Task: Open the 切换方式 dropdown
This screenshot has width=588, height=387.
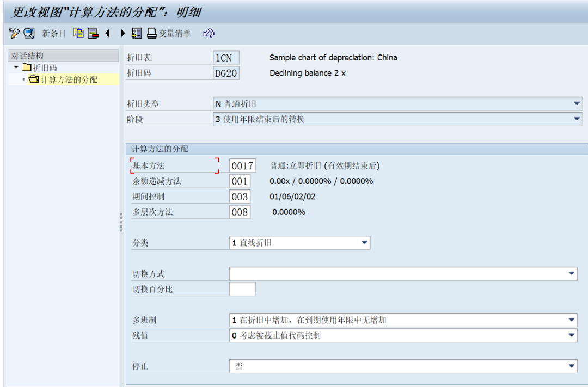Action: pyautogui.click(x=571, y=274)
